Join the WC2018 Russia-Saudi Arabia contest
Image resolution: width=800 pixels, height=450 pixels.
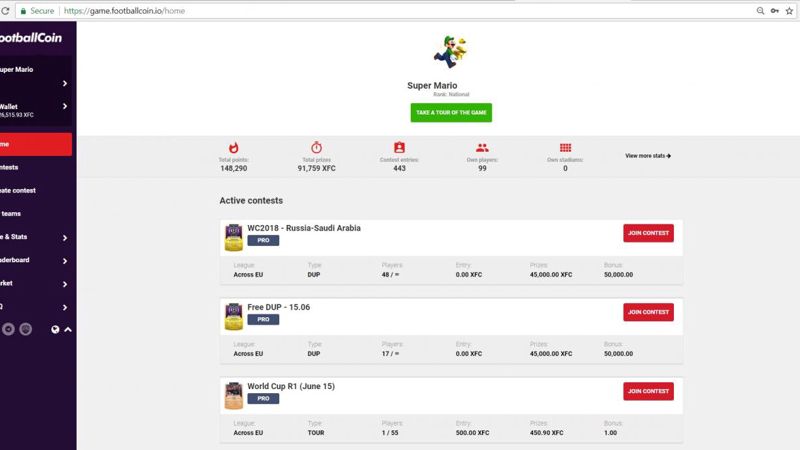point(648,233)
